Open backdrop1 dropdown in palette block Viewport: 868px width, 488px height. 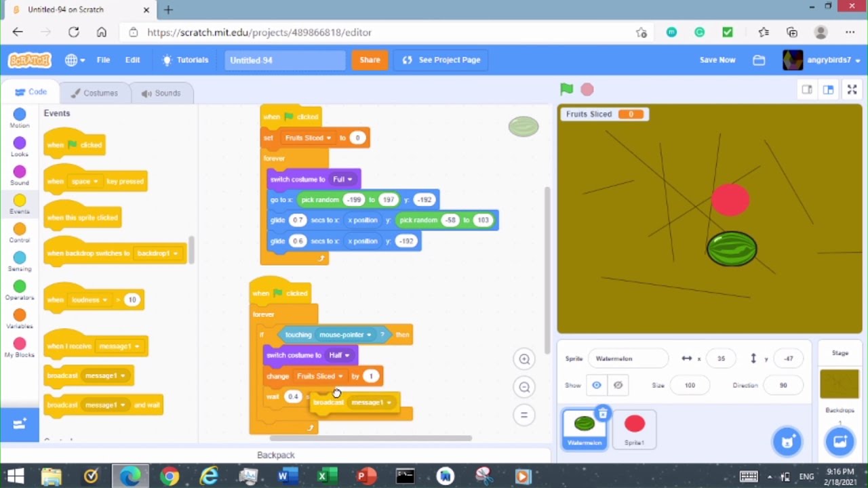click(x=157, y=253)
